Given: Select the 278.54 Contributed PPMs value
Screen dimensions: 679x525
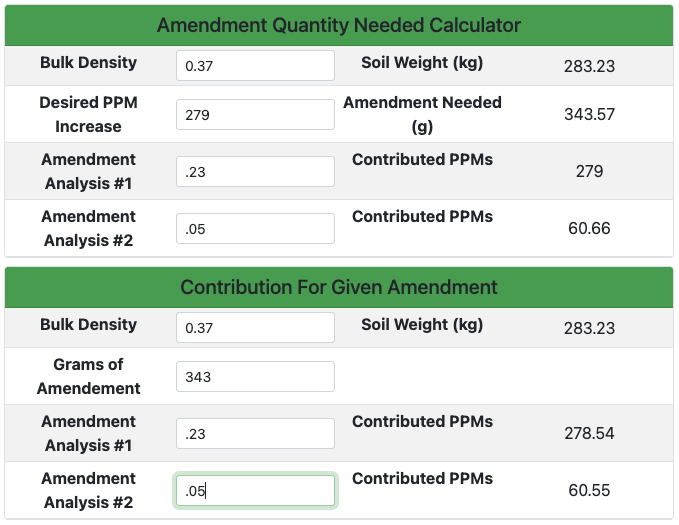Looking at the screenshot, I should 589,434.
